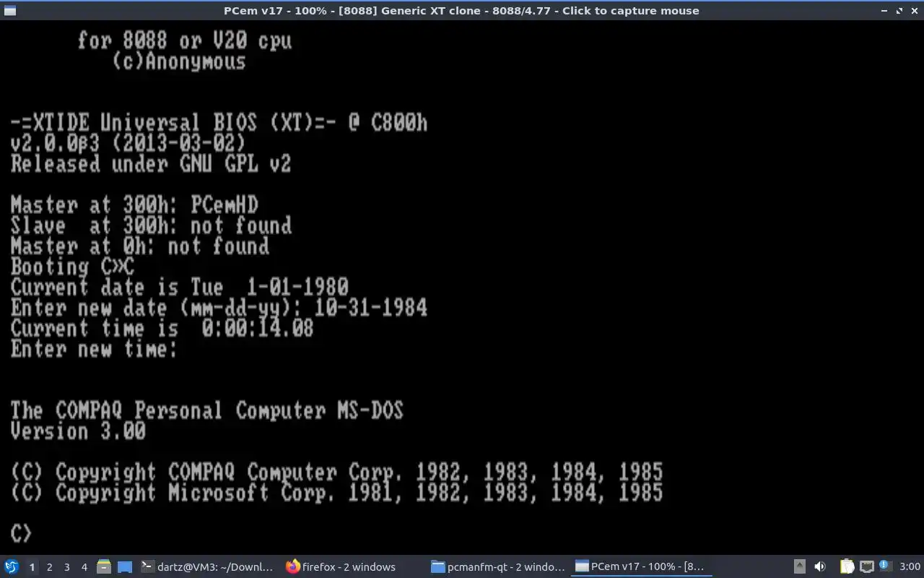Click the 'Slave at 300h: not found' line
The width and height of the screenshot is (924, 578).
(x=151, y=225)
